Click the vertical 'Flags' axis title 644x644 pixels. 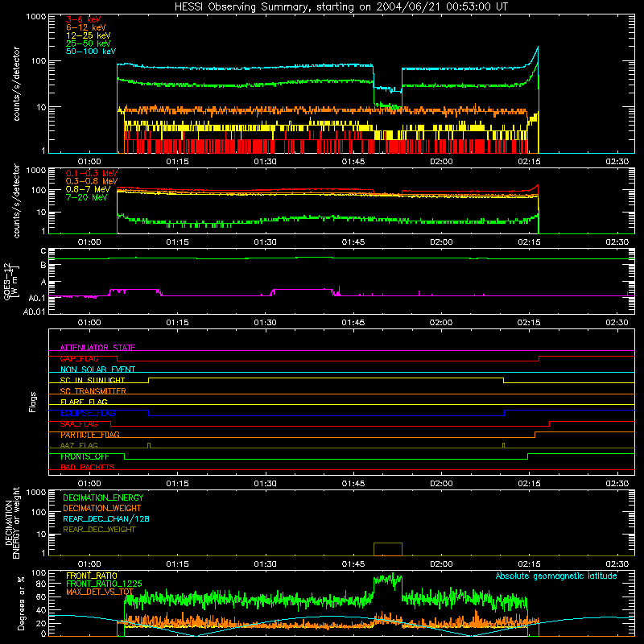click(33, 402)
